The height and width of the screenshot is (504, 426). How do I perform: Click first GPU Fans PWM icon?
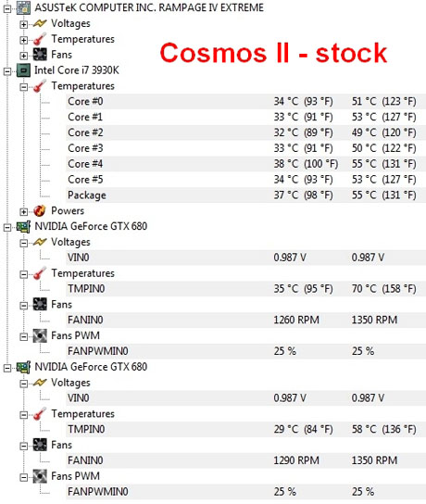[x=40, y=336]
